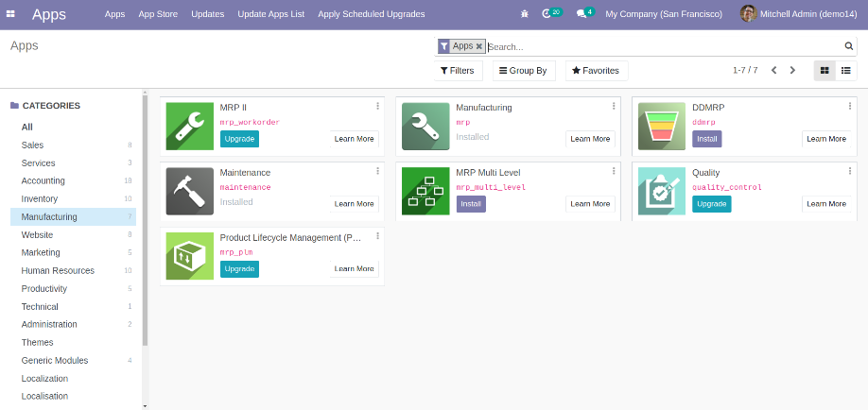Click Learn More on MRP Multi Level card
Viewport: 868px width, 410px height.
(x=590, y=204)
